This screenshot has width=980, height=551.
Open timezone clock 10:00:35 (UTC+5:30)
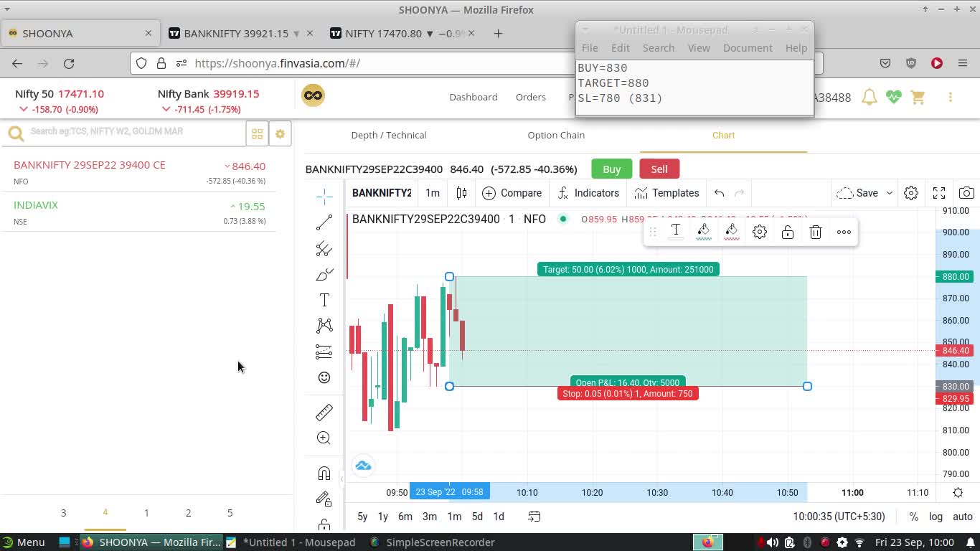coord(839,517)
